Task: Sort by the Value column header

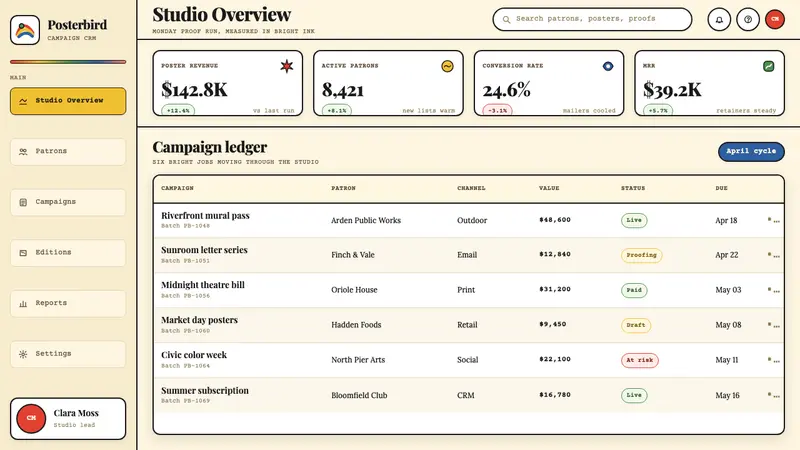Action: click(549, 188)
